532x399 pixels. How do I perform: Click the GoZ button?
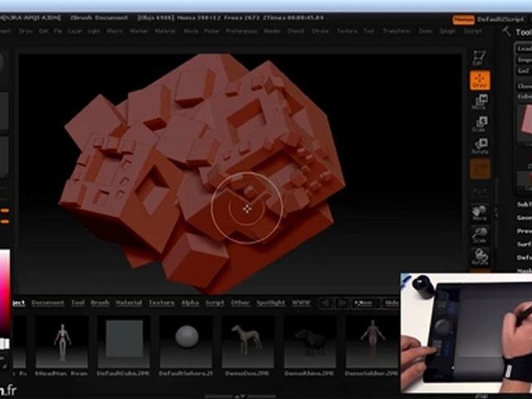[524, 71]
